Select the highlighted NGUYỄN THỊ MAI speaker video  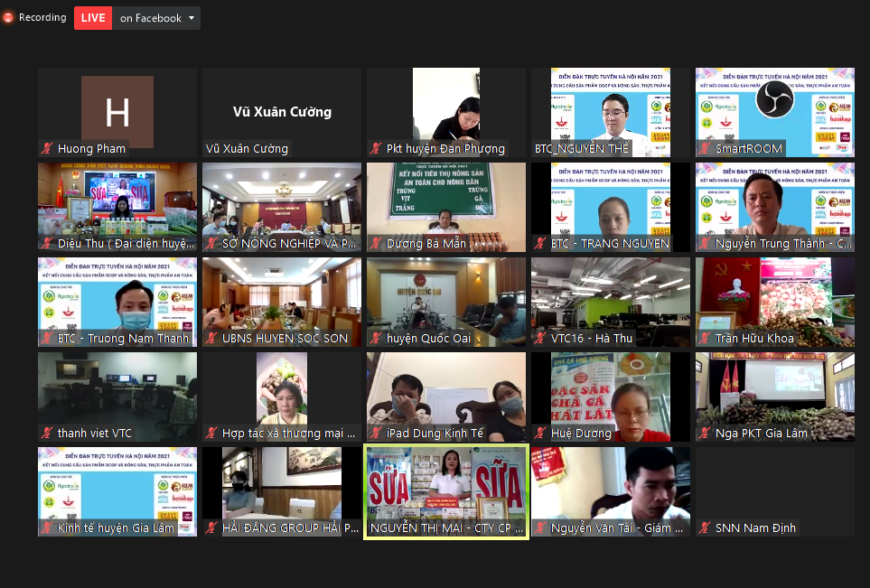[445, 488]
